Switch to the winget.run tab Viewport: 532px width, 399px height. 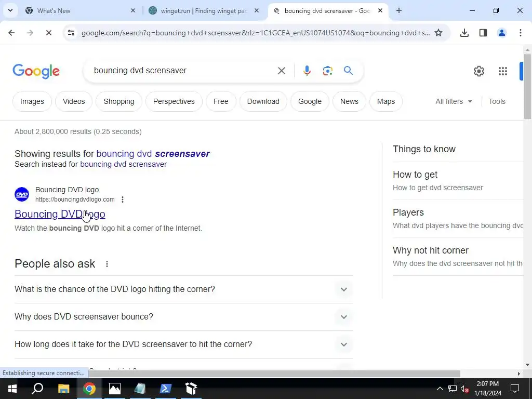click(x=204, y=10)
